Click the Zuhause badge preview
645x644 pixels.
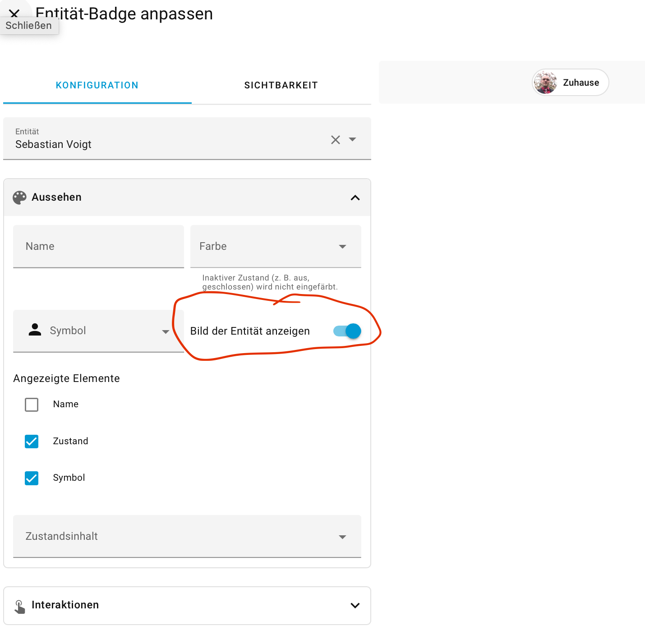click(571, 83)
